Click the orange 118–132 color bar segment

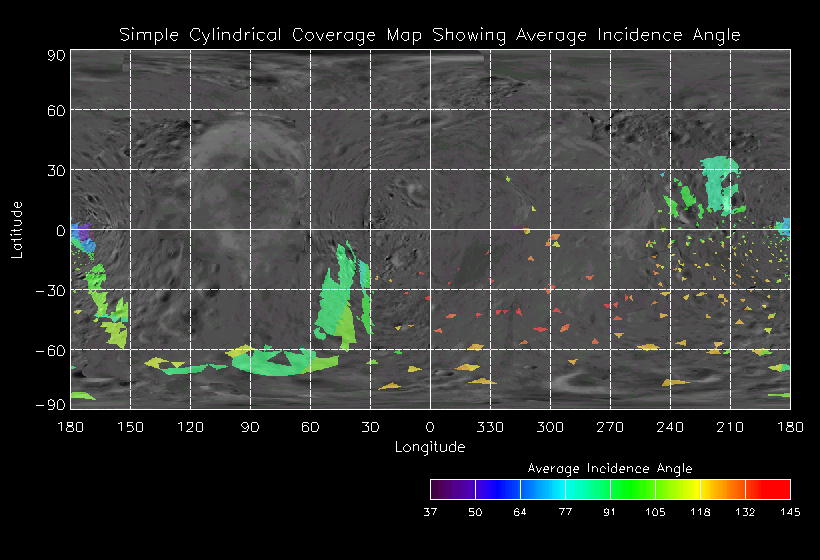tap(723, 489)
